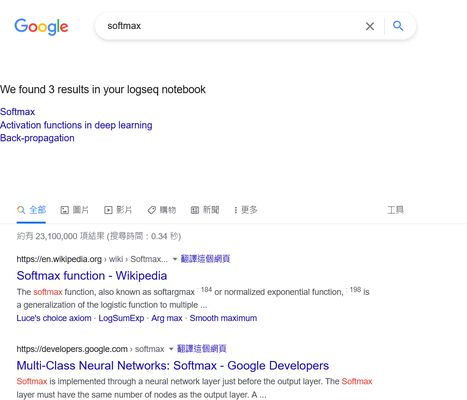467x400 pixels.
Task: Open Activation functions in deep learning note
Action: (x=76, y=125)
